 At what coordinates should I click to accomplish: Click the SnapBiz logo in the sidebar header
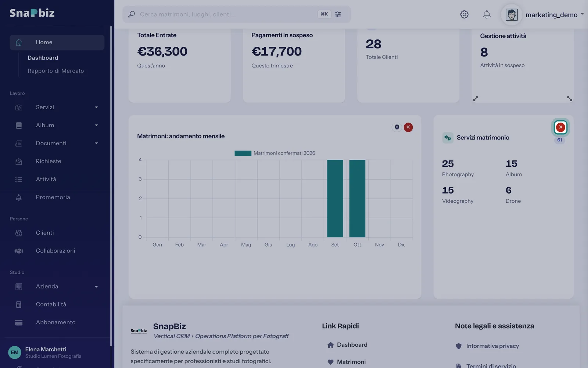(32, 13)
